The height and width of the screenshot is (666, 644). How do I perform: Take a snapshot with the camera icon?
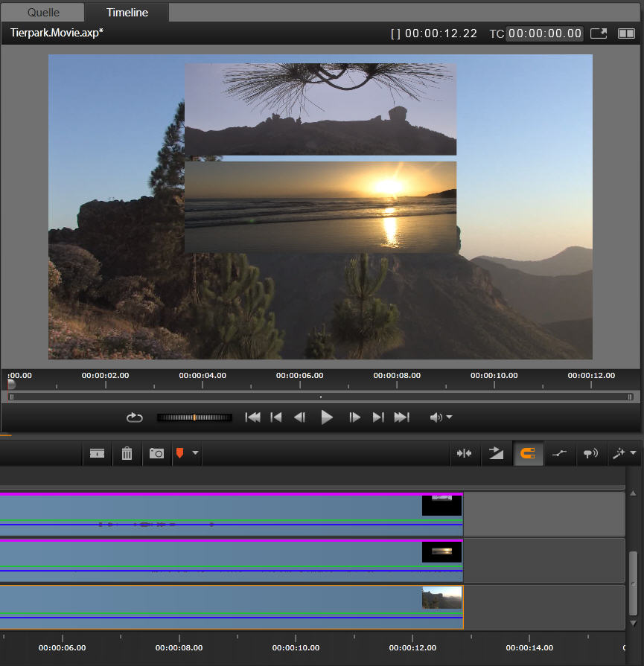click(x=156, y=453)
